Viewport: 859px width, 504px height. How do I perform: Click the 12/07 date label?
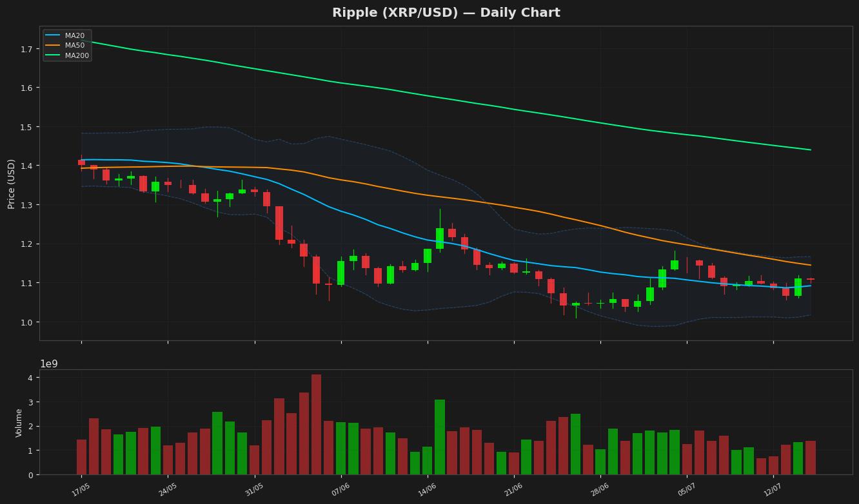coord(773,490)
